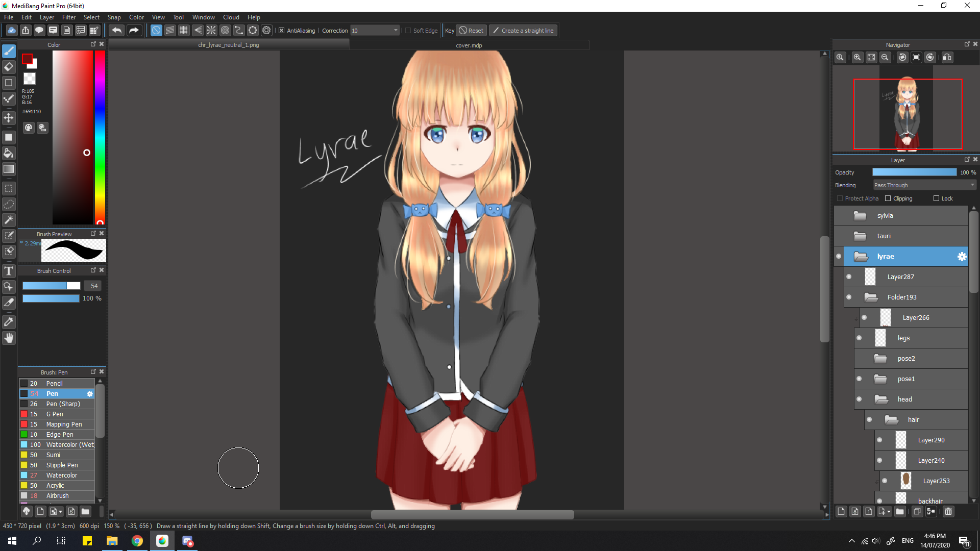
Task: Select the Lasso tool
Action: (x=9, y=205)
